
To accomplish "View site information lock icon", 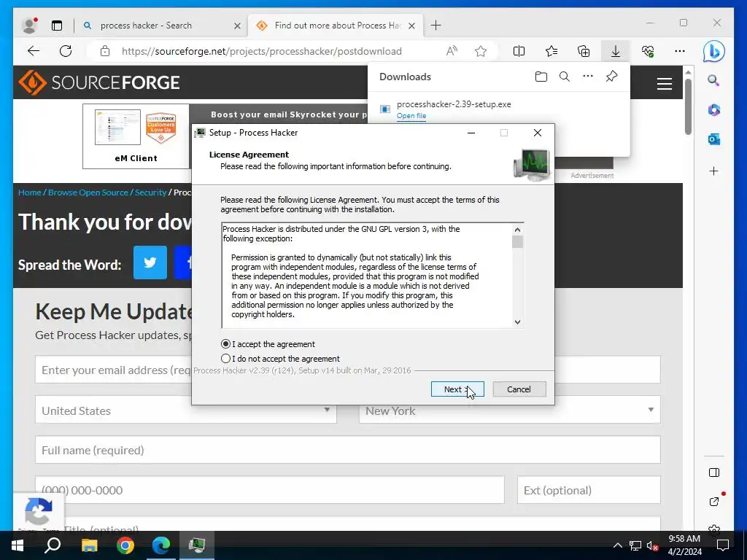I will pyautogui.click(x=105, y=51).
